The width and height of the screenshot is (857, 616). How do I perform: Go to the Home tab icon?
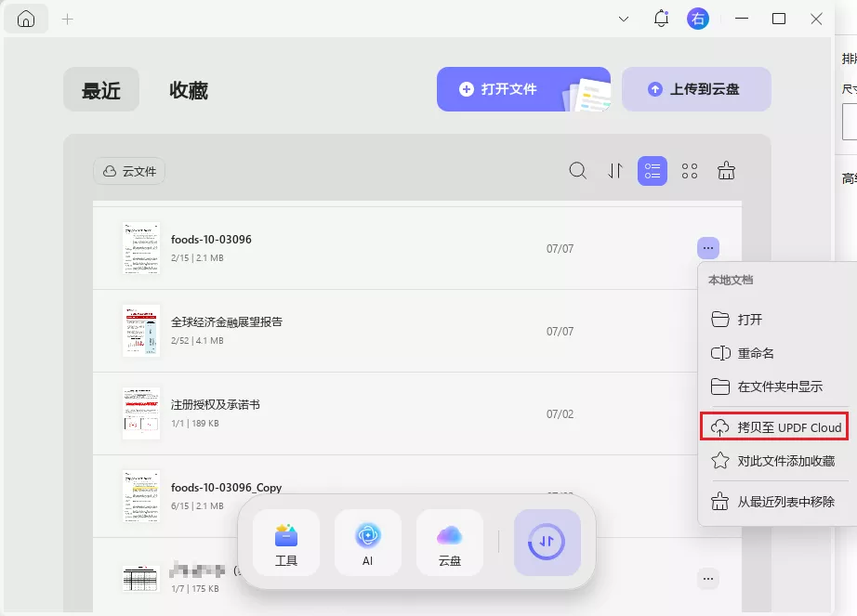pos(26,20)
